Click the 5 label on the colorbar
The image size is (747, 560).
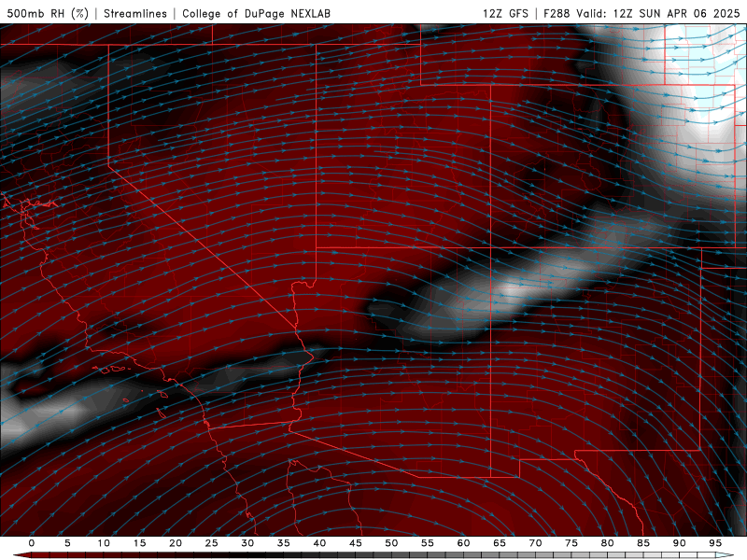67,543
